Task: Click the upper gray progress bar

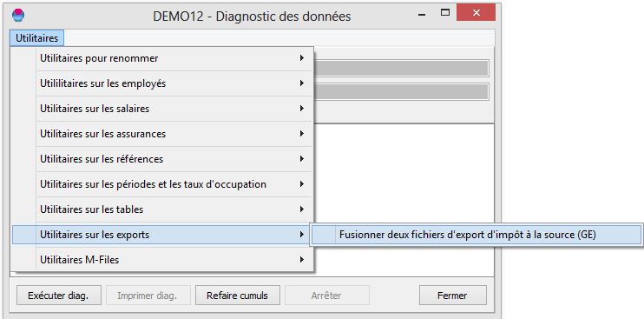Action: 401,69
